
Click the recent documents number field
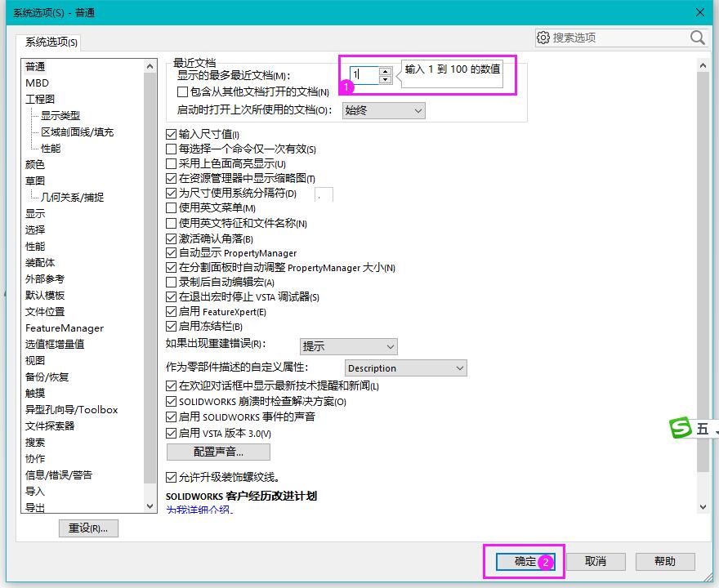(x=364, y=75)
